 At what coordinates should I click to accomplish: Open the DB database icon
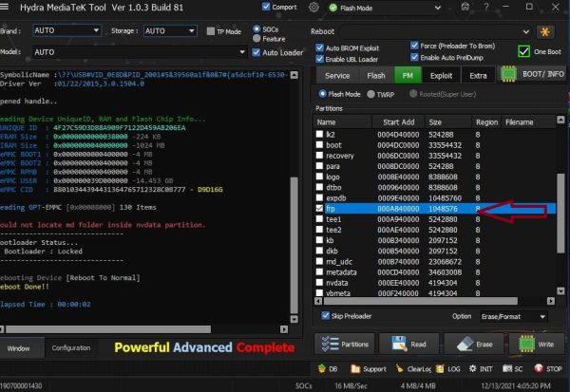pos(322,369)
